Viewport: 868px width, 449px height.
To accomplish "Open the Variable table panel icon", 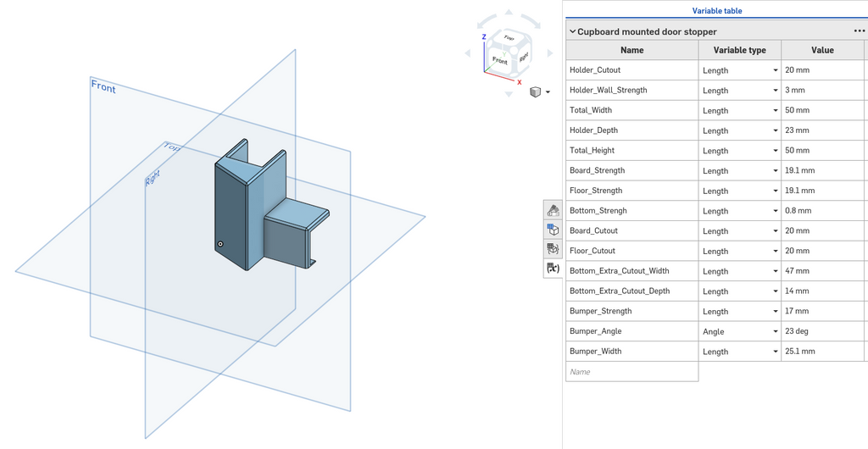I will (553, 269).
